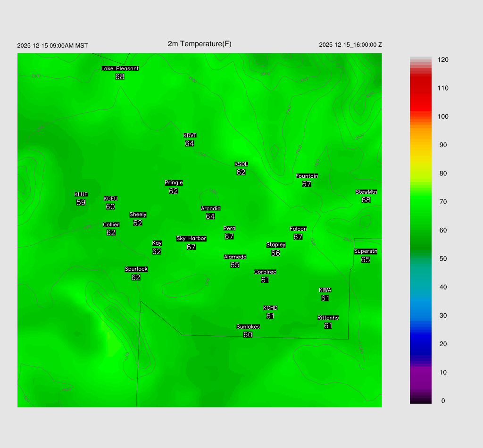Click the Fountain station temperature reading
The width and height of the screenshot is (483, 448).
click(x=307, y=184)
